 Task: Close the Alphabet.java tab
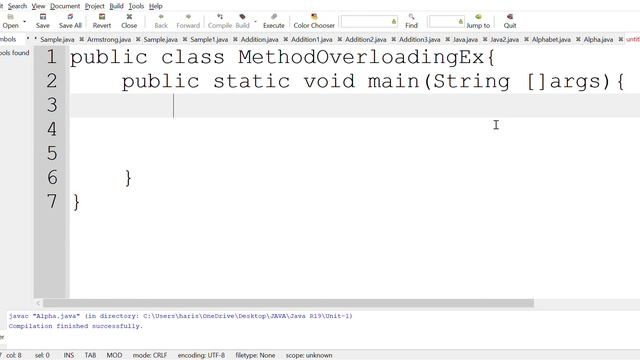click(578, 40)
